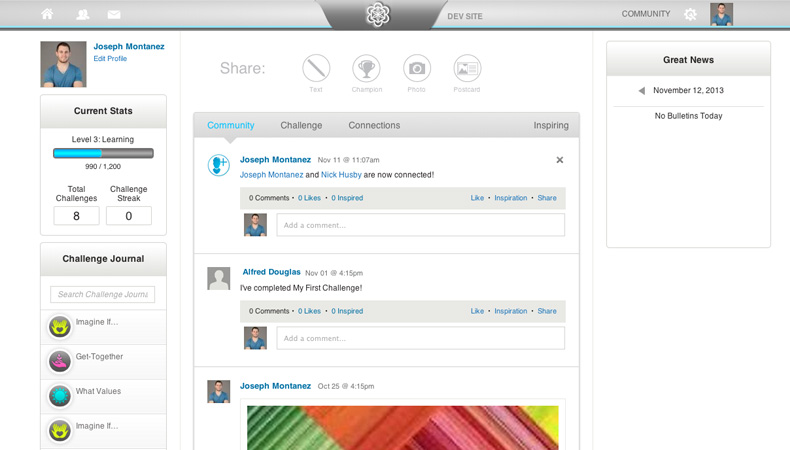Click Inspiration on the Nov 11 post

point(510,198)
